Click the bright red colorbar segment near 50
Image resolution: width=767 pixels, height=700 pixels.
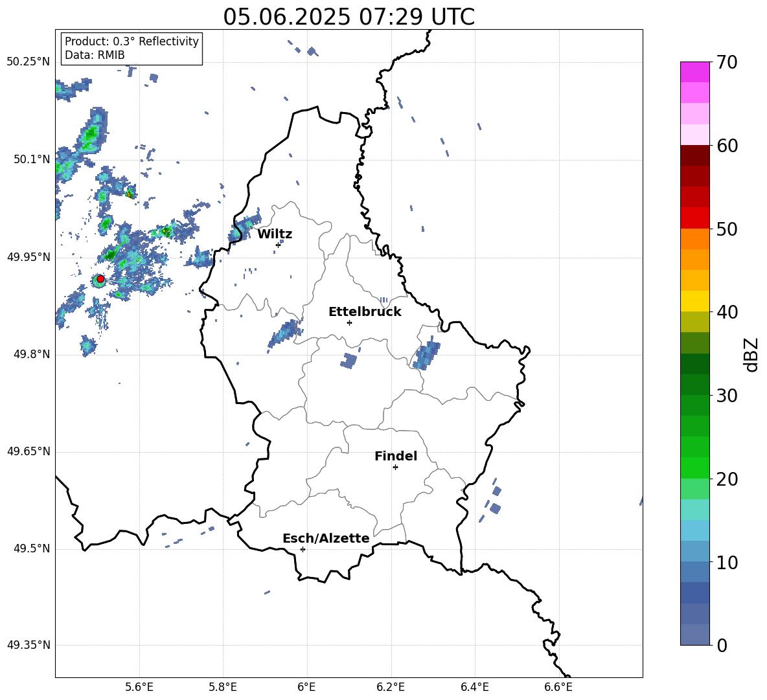pos(695,218)
